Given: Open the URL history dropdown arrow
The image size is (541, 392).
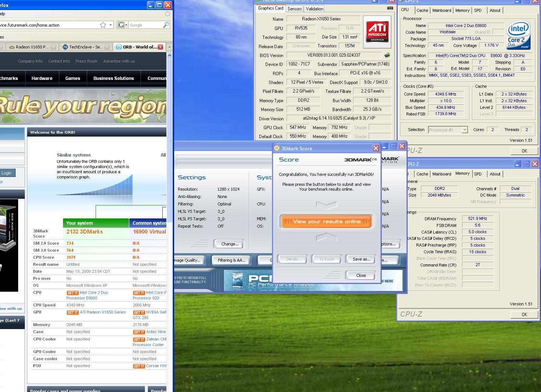Looking at the screenshot, I should tap(110, 25).
